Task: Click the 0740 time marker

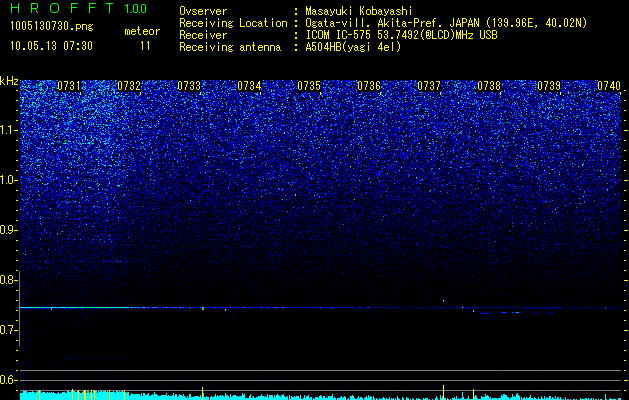Action: click(609, 85)
